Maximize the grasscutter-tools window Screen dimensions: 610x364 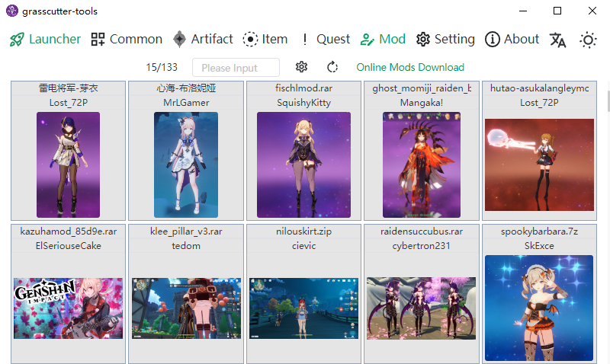pyautogui.click(x=557, y=11)
